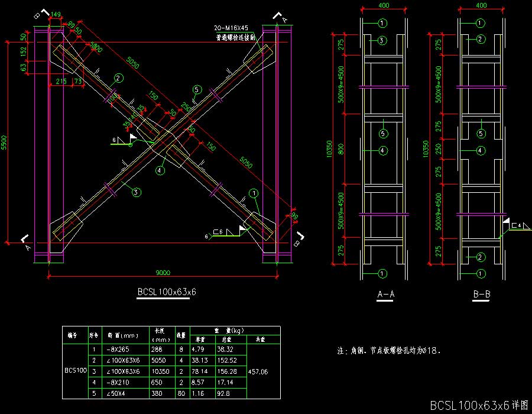Select balloon 4 in section A-A
Viewport: 532px width, 414px height.
click(383, 150)
